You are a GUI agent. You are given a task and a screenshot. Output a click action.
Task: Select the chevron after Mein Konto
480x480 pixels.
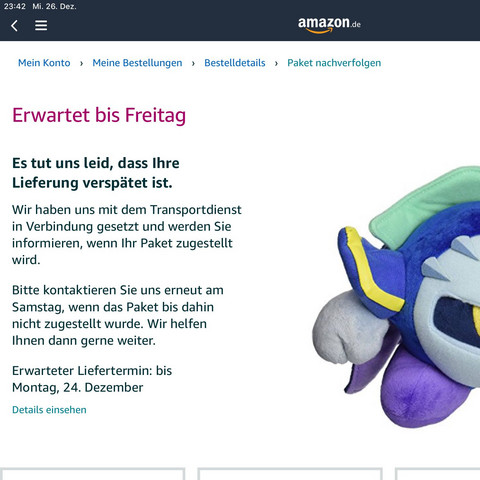[x=81, y=63]
